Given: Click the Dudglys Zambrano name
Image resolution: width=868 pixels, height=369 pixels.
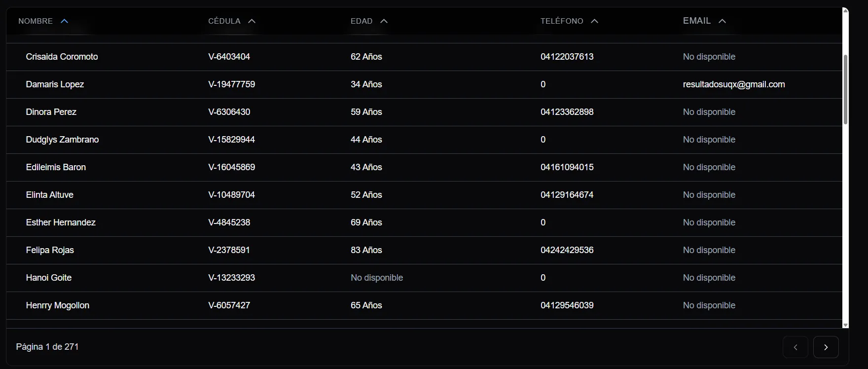Looking at the screenshot, I should [x=62, y=140].
